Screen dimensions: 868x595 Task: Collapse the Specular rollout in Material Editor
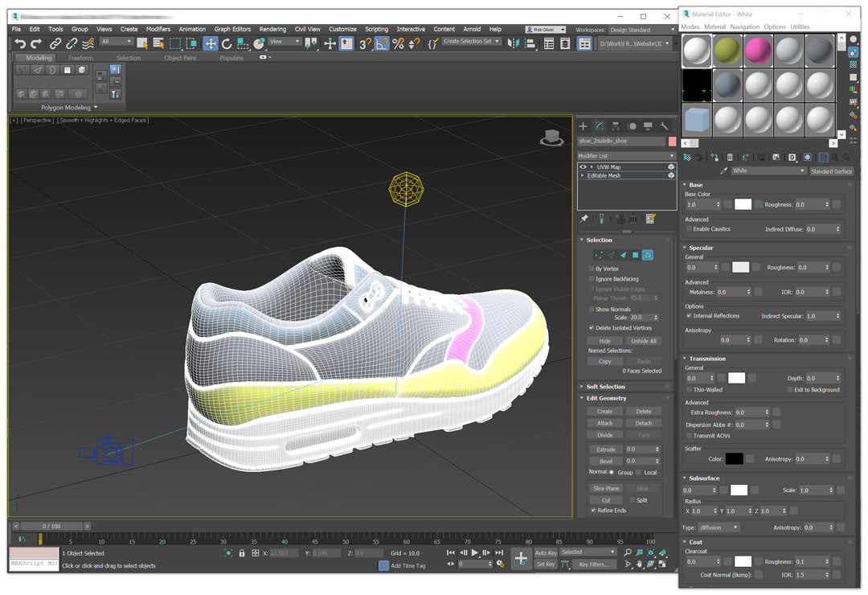[x=701, y=248]
